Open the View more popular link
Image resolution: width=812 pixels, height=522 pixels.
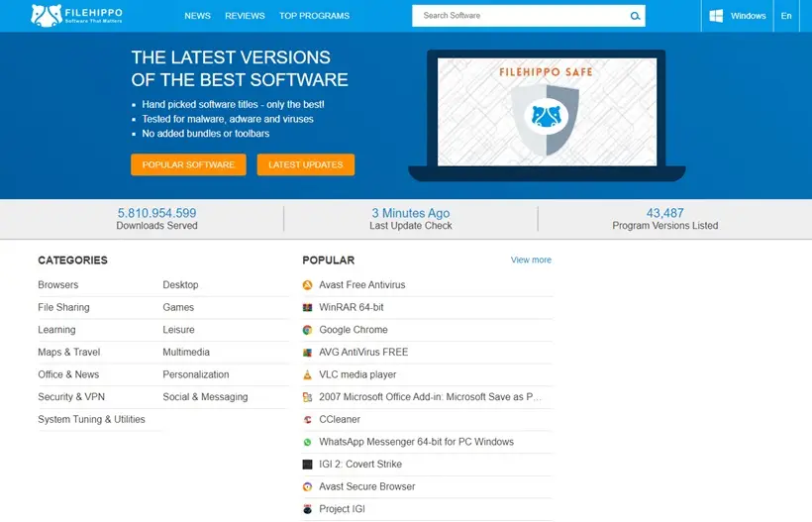coord(531,260)
